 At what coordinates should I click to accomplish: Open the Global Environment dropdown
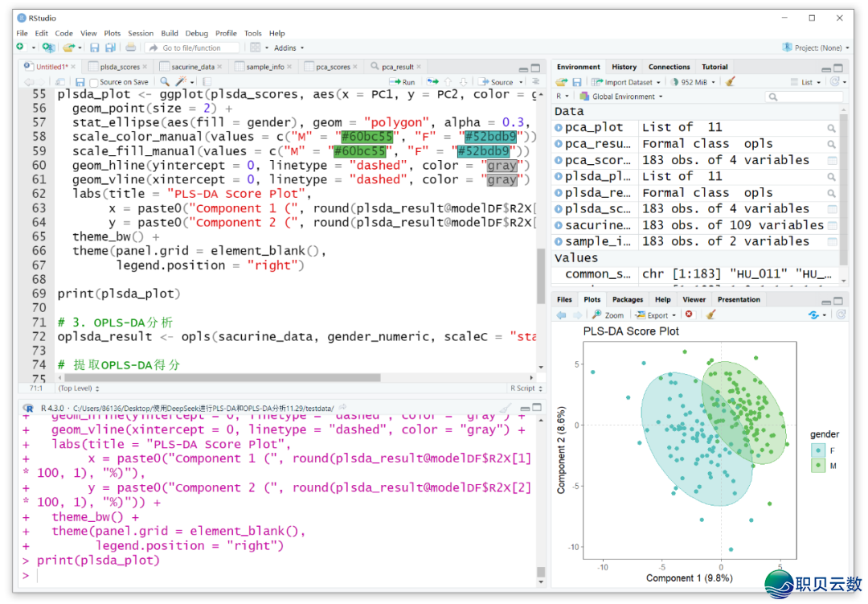click(627, 97)
